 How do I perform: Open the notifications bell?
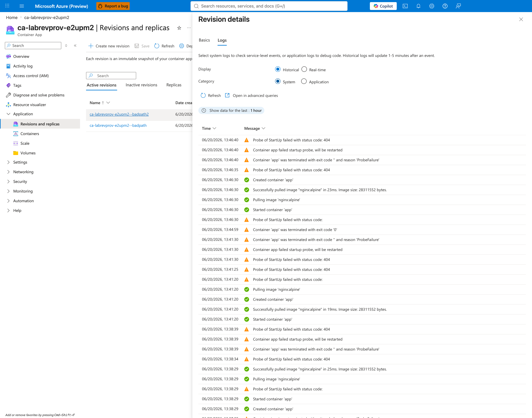tap(418, 6)
